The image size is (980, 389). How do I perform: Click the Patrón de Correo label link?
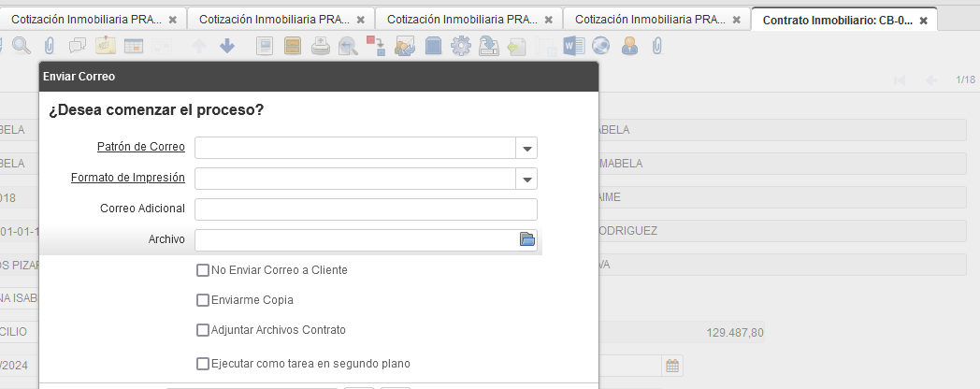click(140, 147)
